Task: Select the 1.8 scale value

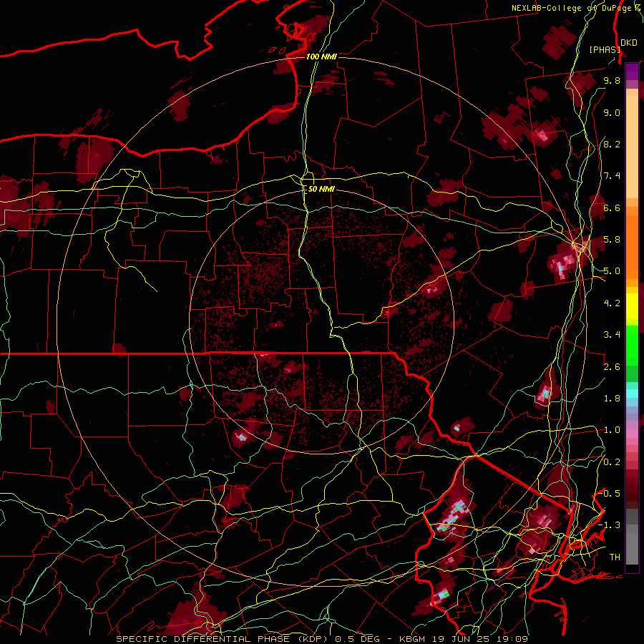Action: [x=612, y=399]
